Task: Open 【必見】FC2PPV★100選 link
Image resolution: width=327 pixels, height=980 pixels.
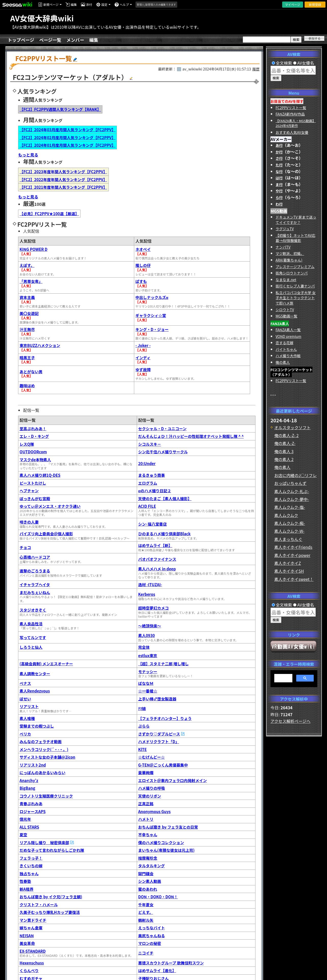Action: coord(49,214)
